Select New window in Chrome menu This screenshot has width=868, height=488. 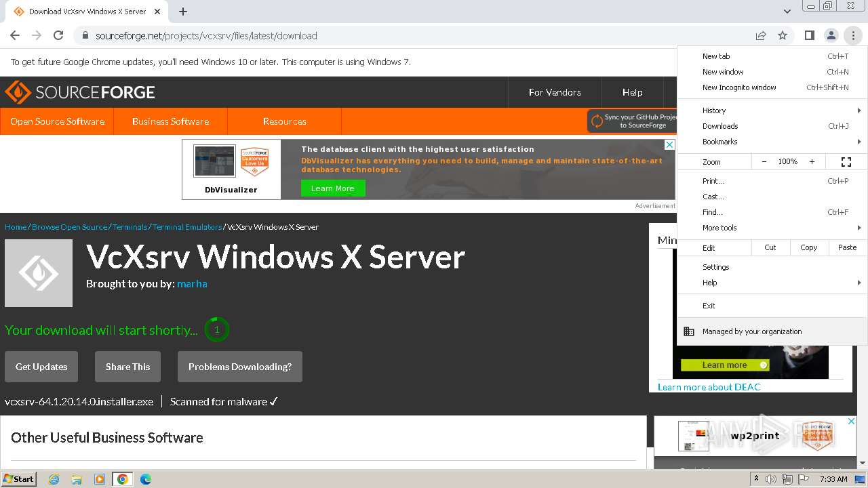coord(772,72)
